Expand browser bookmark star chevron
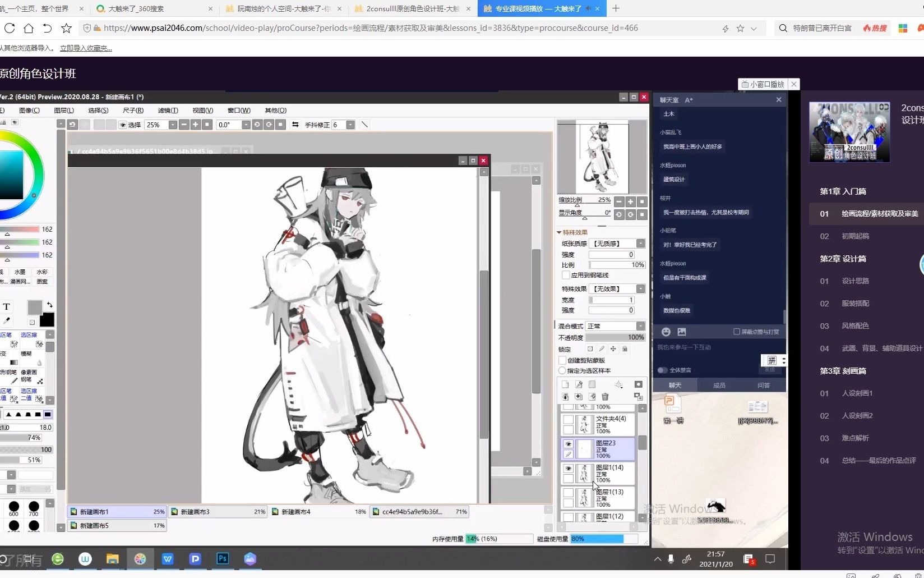Viewport: 924px width, 578px height. tap(754, 28)
